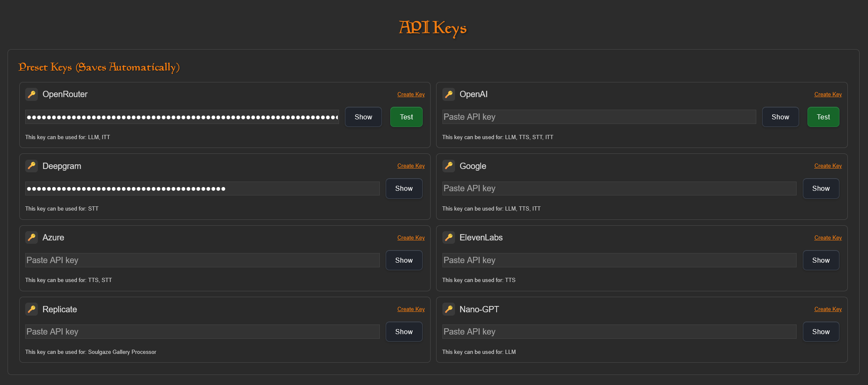Click the key icon beside Nano-GPT
868x385 pixels.
point(449,309)
